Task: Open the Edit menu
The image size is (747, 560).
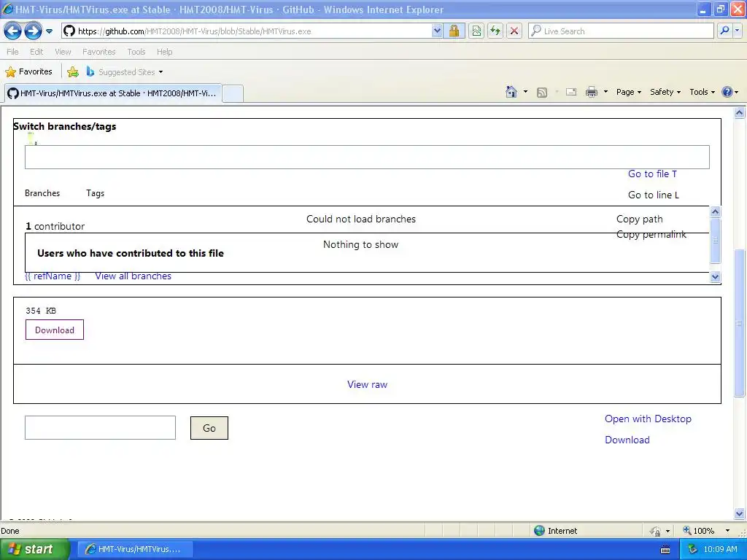Action: pos(36,52)
